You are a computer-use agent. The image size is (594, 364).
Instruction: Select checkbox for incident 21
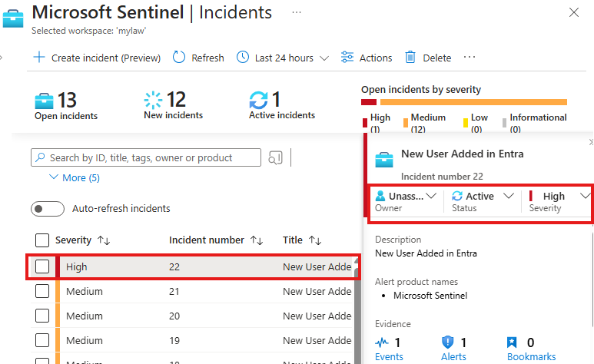[42, 292]
